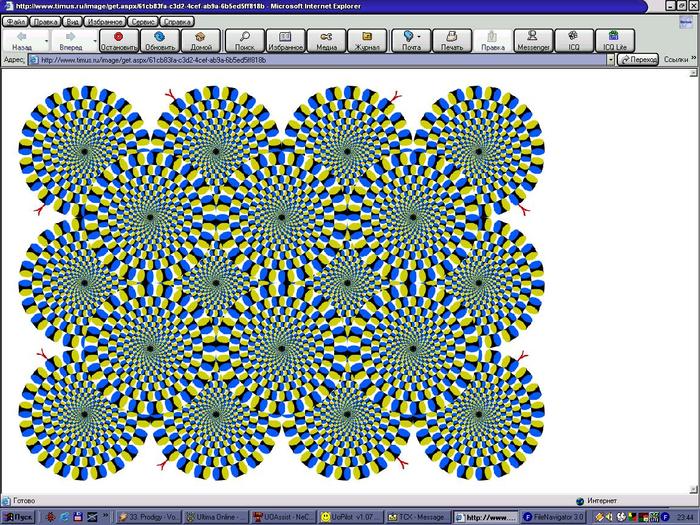
Task: Open the Файл menu
Action: click(16, 21)
